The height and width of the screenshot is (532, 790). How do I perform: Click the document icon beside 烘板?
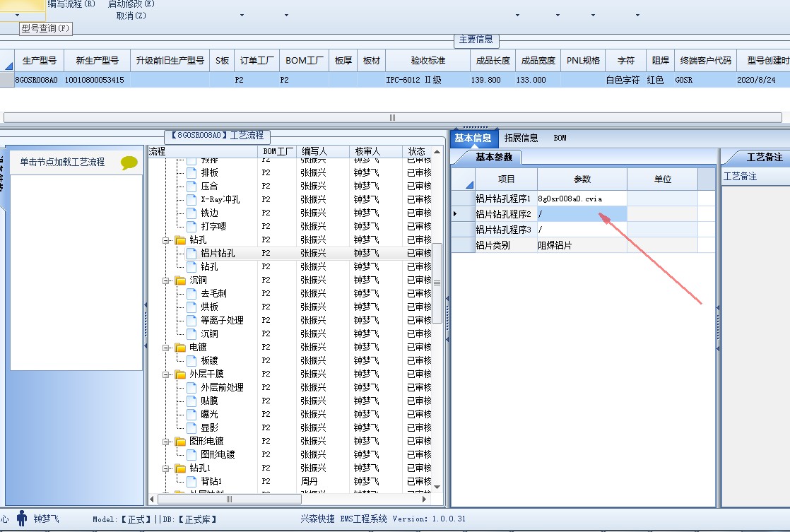point(191,307)
